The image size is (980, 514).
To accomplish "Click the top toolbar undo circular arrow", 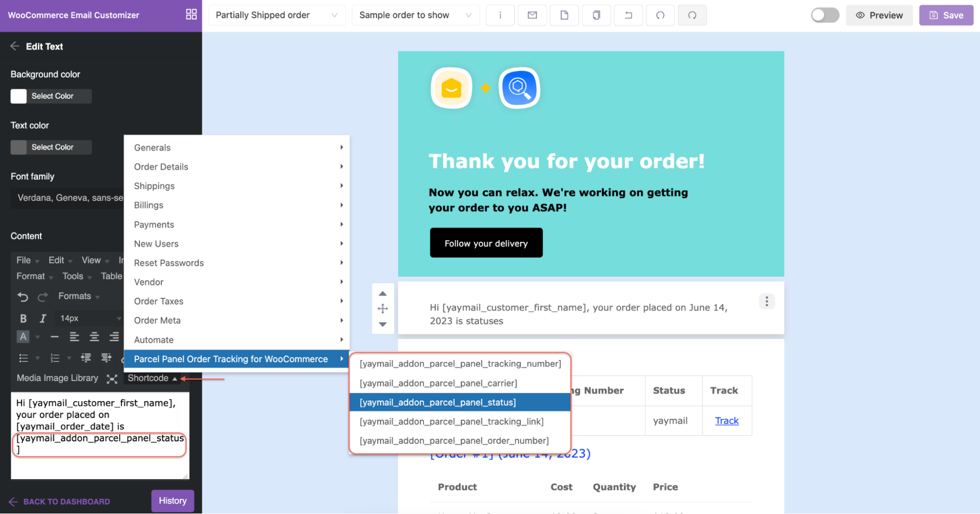I will (x=660, y=15).
